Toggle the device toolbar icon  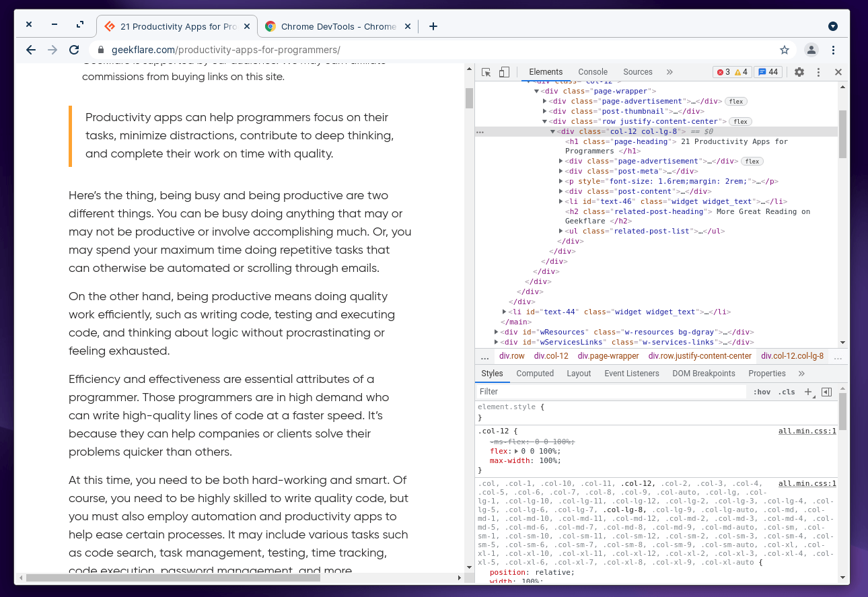coord(504,72)
